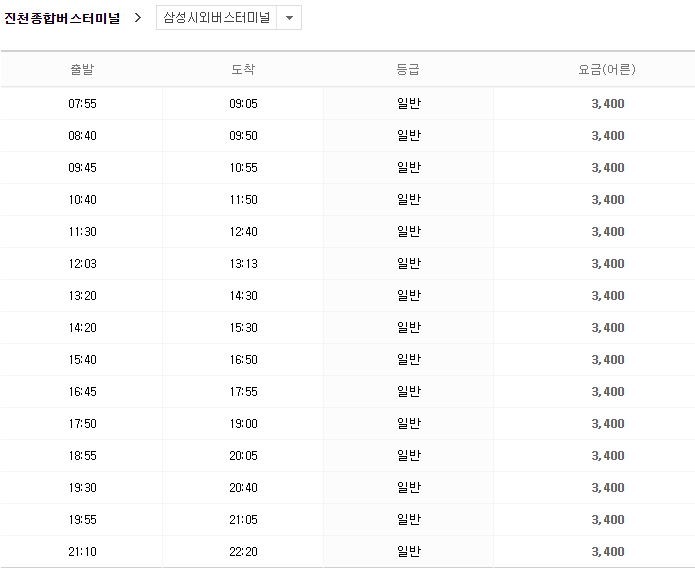
Task: Click the 19:00 arrival time cell
Action: (243, 424)
